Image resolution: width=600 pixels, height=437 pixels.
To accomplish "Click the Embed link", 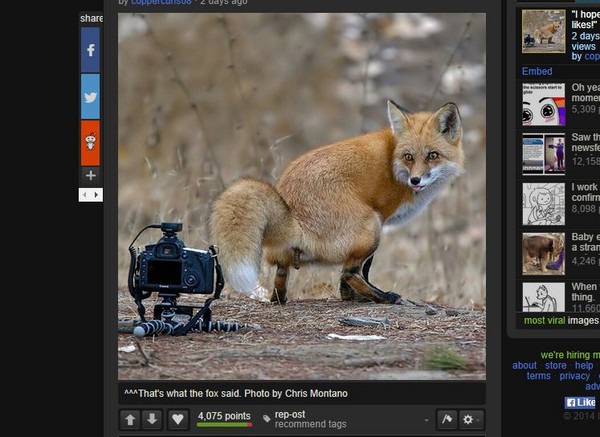I will pos(537,71).
